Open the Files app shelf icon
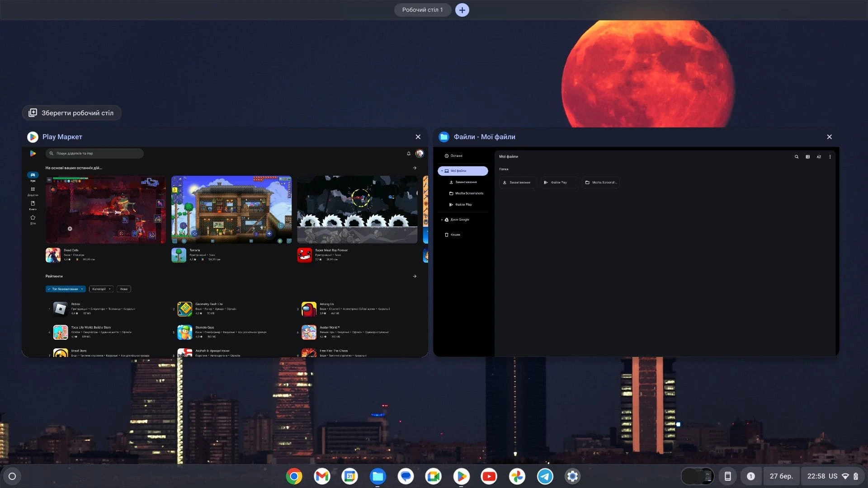 [x=377, y=476]
